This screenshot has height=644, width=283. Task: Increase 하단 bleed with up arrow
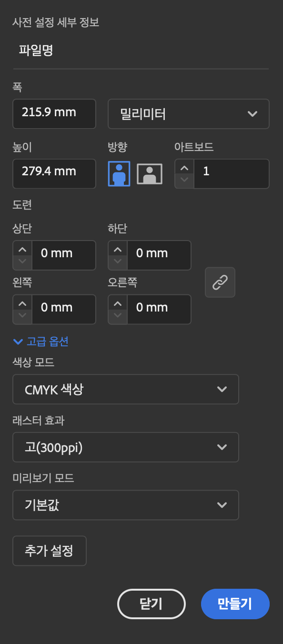pos(118,249)
